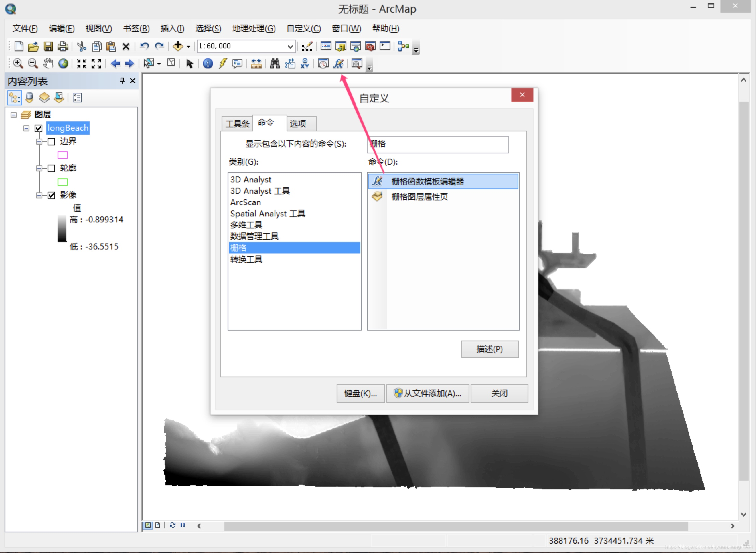Image resolution: width=756 pixels, height=553 pixels.
Task: Enable the 轮廓 layer checkbox
Action: pyautogui.click(x=51, y=168)
